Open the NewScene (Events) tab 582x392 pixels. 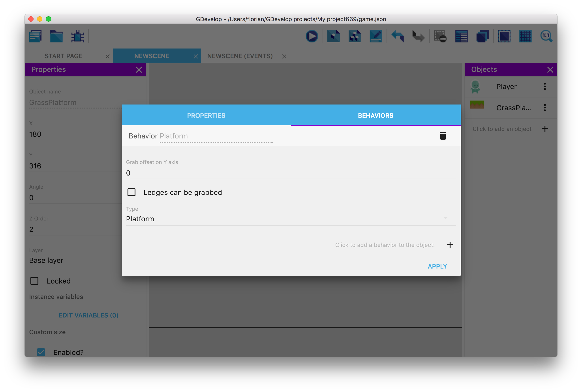240,56
